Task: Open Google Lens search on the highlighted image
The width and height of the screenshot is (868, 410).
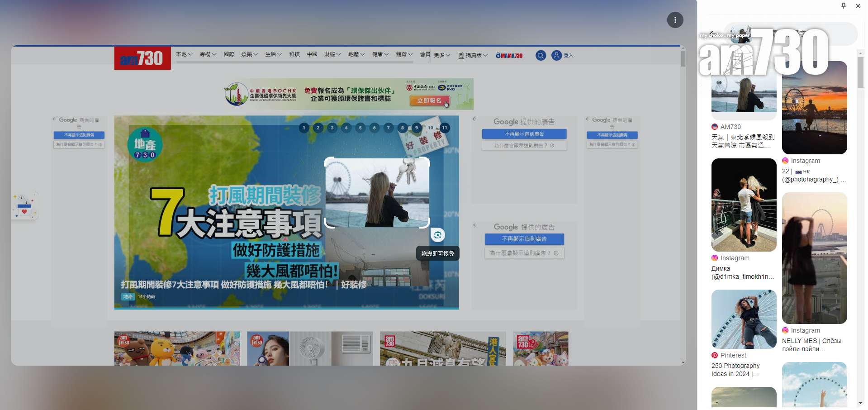Action: pyautogui.click(x=437, y=235)
